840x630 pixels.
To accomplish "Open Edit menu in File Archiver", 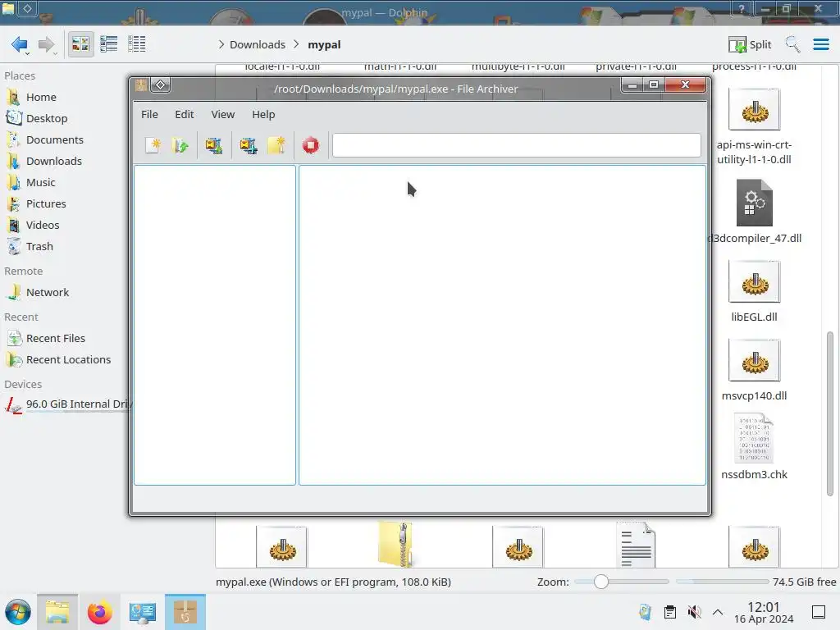I will click(185, 114).
